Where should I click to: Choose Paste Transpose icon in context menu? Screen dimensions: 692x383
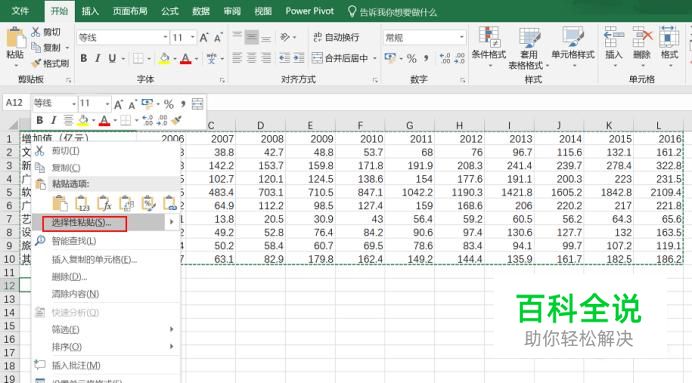click(126, 203)
